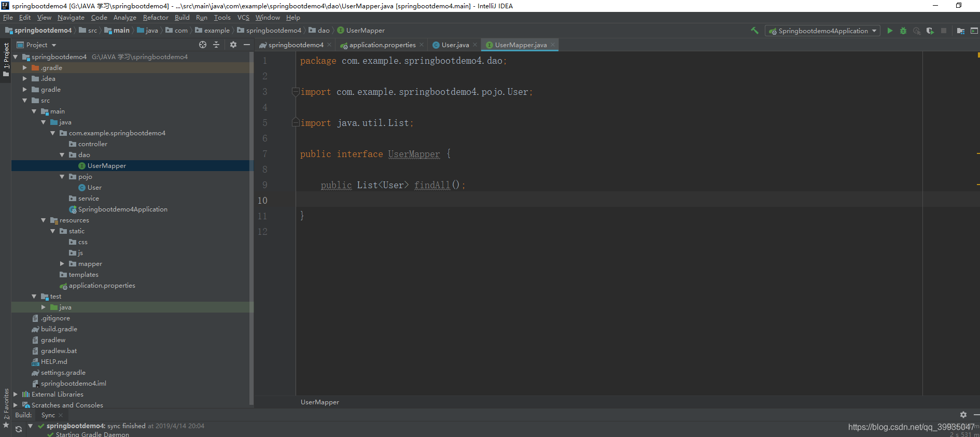
Task: Collapse all nodes in Project panel
Action: pyautogui.click(x=216, y=45)
